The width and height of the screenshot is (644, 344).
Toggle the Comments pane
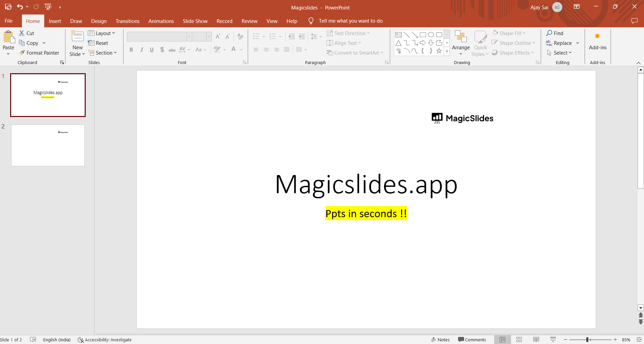click(x=472, y=340)
